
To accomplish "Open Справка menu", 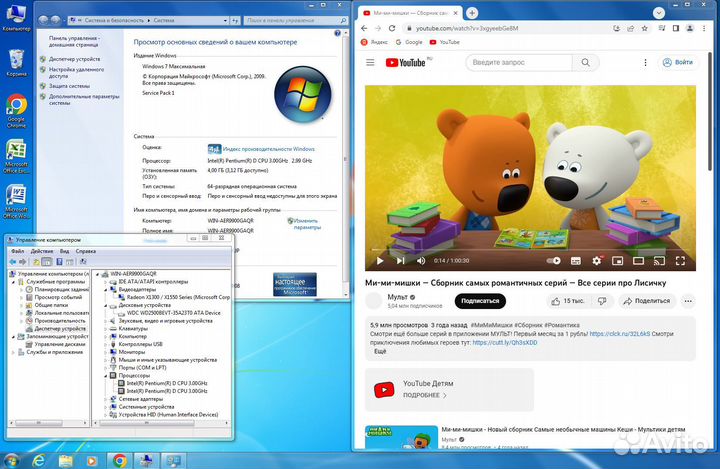I will (x=85, y=251).
